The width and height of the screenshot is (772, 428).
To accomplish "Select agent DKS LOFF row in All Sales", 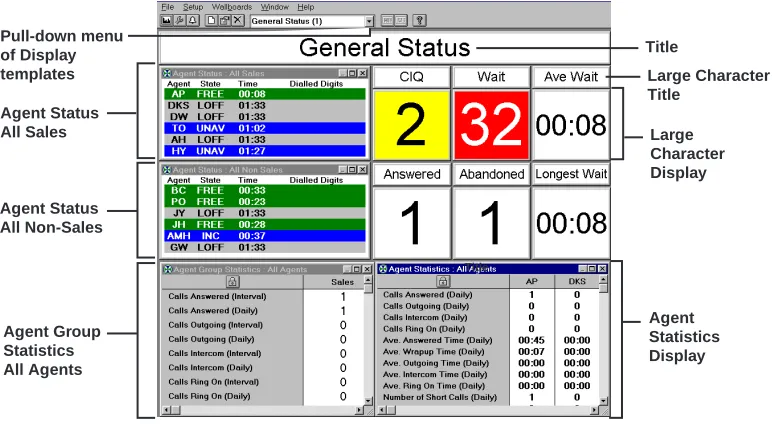I will (265, 105).
